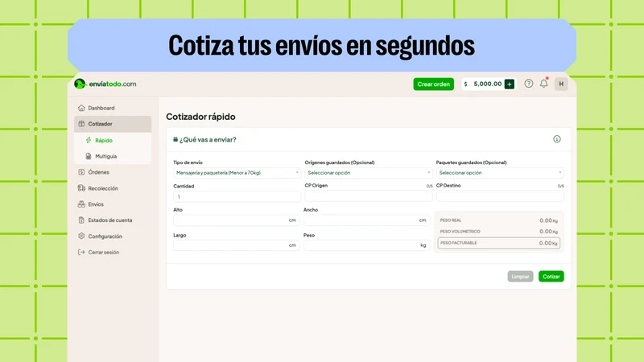Click the Multiguía document icon
This screenshot has height=362, width=644.
pos(89,156)
